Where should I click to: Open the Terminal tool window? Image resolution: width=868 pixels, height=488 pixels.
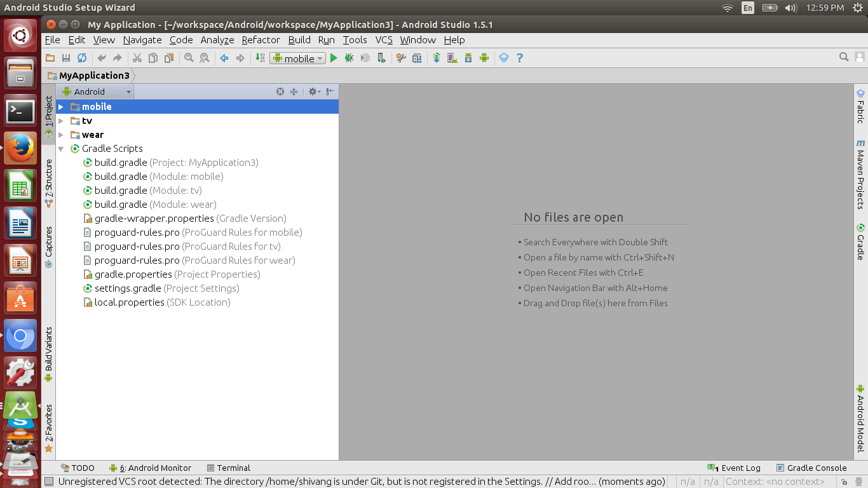pyautogui.click(x=229, y=468)
